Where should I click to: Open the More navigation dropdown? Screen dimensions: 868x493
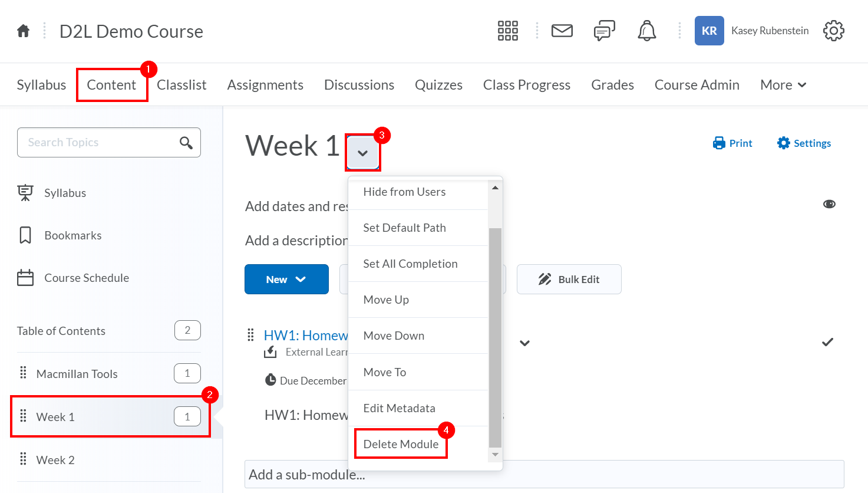(x=783, y=84)
